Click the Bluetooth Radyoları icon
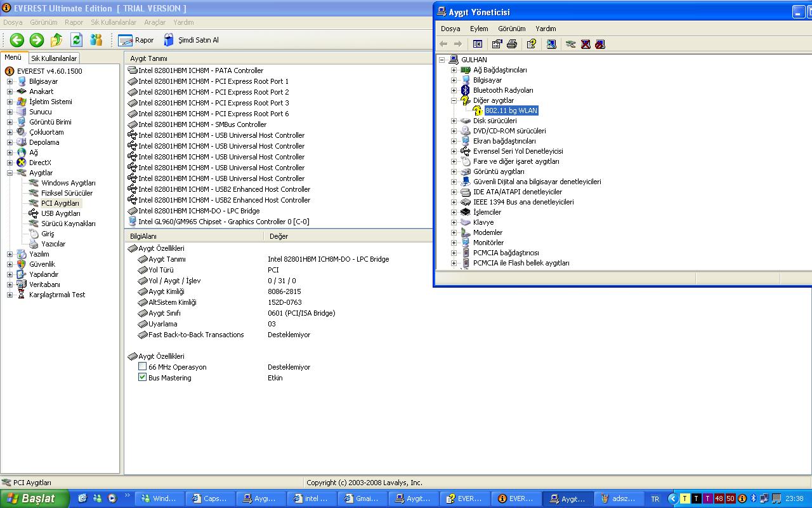Screen dimensions: 812x508 point(466,90)
